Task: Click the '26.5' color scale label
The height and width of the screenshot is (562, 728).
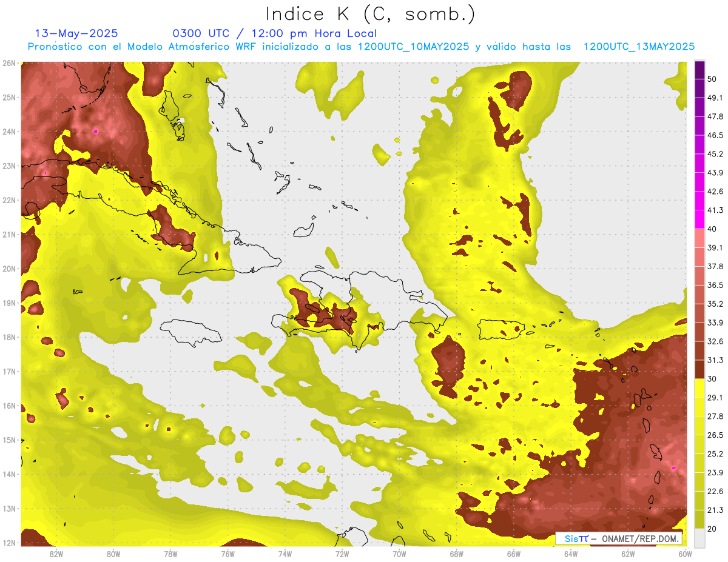Action: tap(715, 435)
